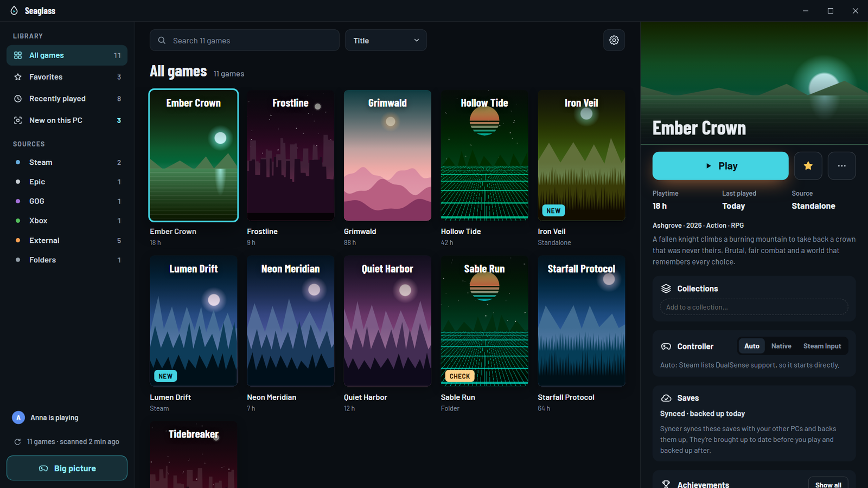Image resolution: width=868 pixels, height=488 pixels.
Task: Select Auto controller mode
Action: point(751,346)
